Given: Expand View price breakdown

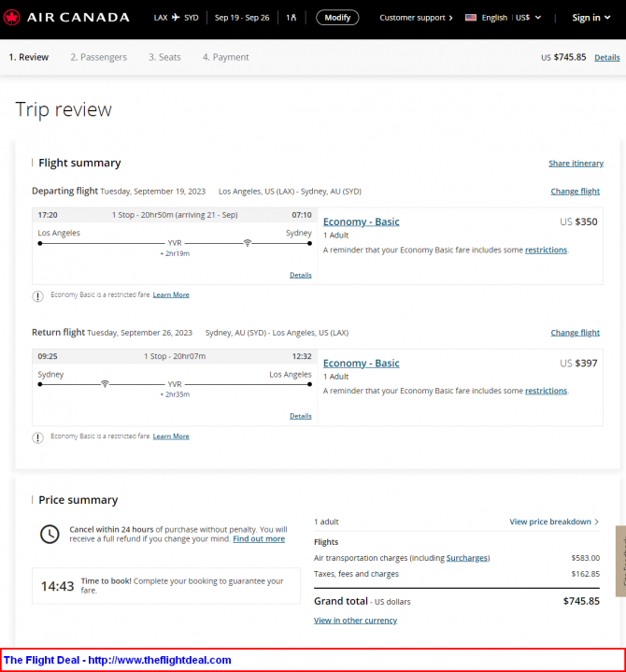Looking at the screenshot, I should [554, 522].
